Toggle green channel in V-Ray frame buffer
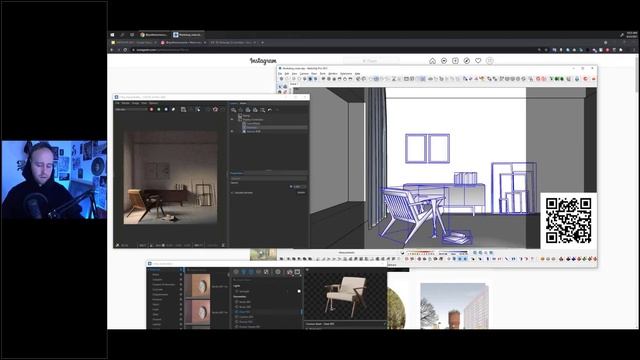 pos(159,109)
